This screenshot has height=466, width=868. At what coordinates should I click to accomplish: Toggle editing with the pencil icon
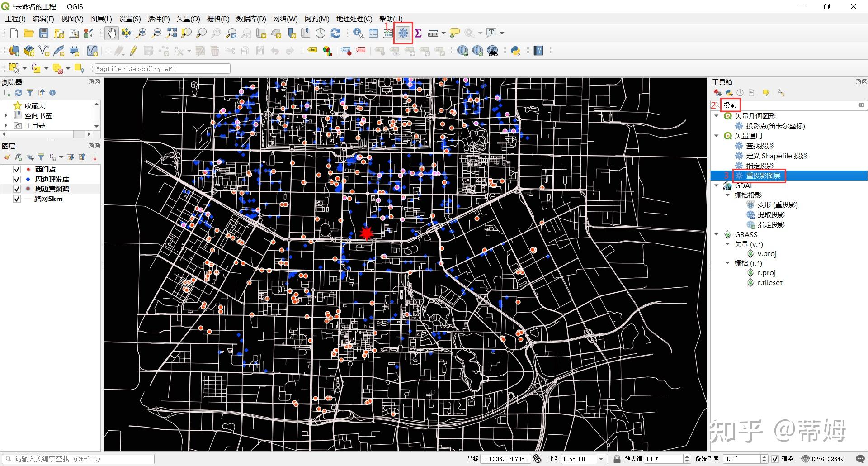[x=133, y=51]
